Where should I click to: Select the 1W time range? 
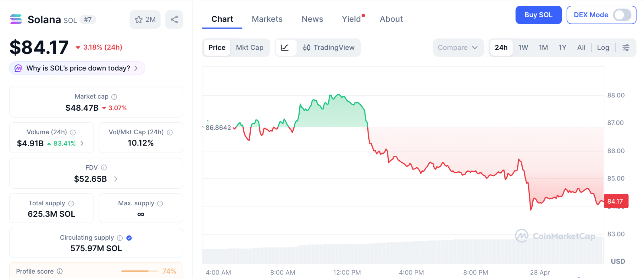pyautogui.click(x=523, y=47)
